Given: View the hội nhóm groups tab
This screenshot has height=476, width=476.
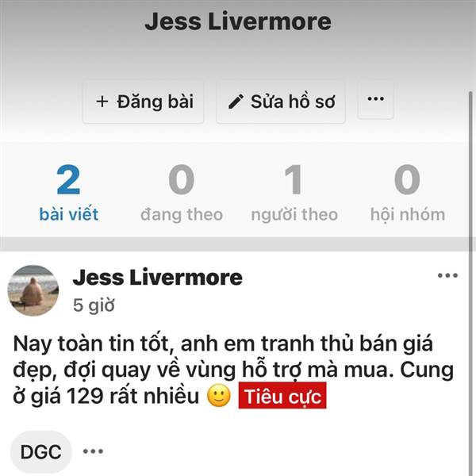Looking at the screenshot, I should [408, 193].
